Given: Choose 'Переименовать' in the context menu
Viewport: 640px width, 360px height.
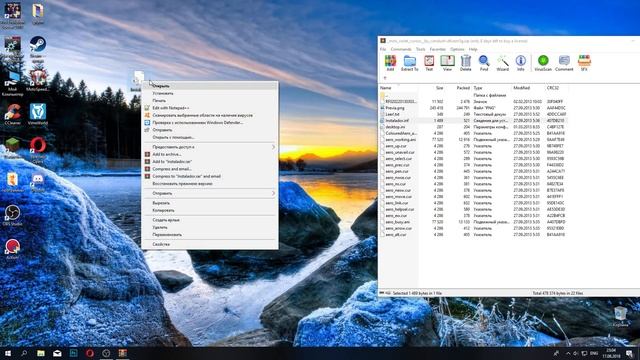Looking at the screenshot, I should (210, 235).
